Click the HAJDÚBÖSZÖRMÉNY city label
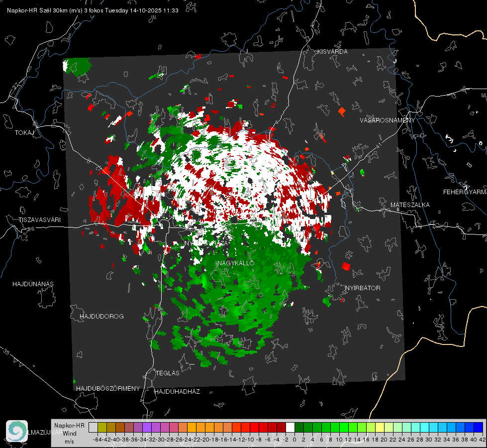This screenshot has height=448, width=487. (108, 388)
